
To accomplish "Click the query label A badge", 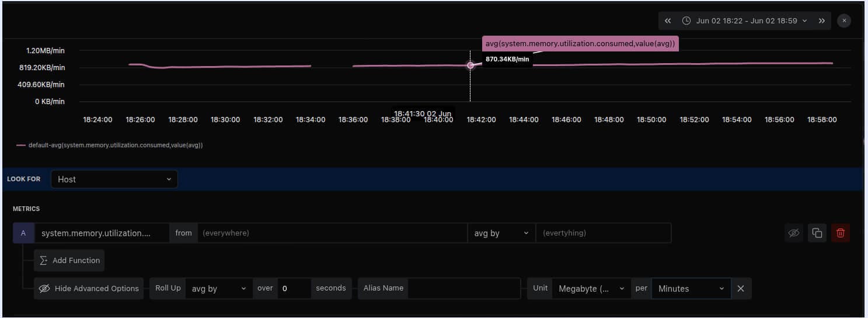I will point(23,233).
